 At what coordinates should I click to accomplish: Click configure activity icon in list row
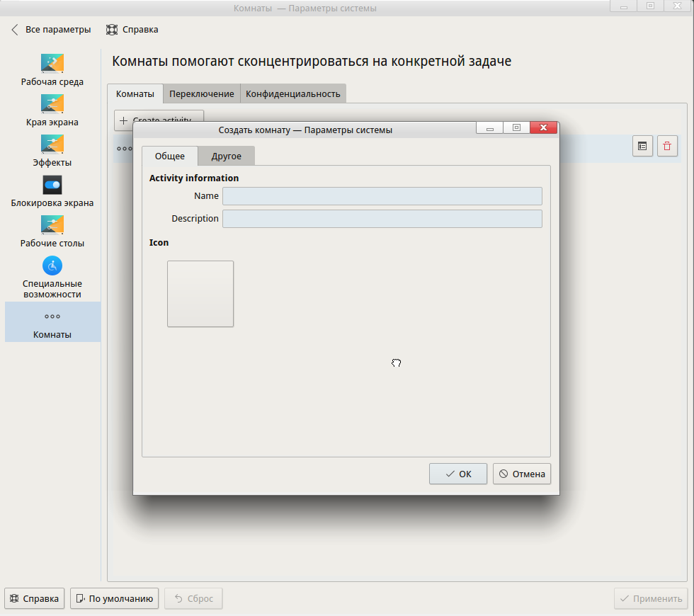tap(642, 146)
